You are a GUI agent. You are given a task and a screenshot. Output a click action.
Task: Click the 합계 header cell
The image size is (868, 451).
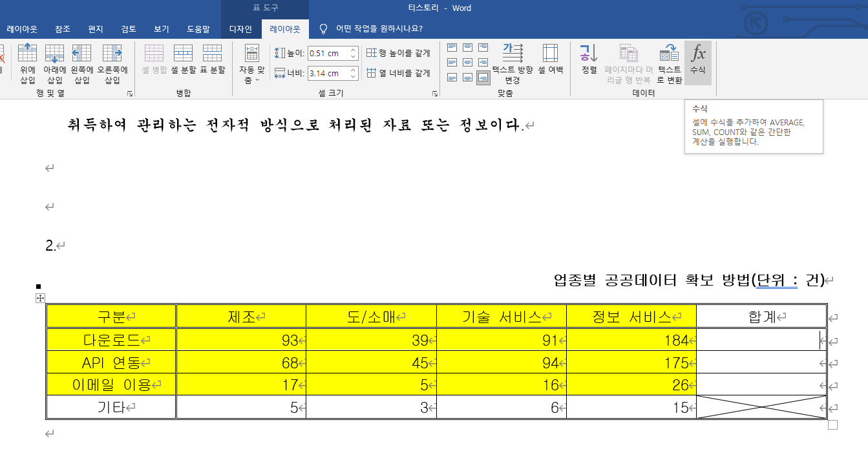[x=761, y=317]
